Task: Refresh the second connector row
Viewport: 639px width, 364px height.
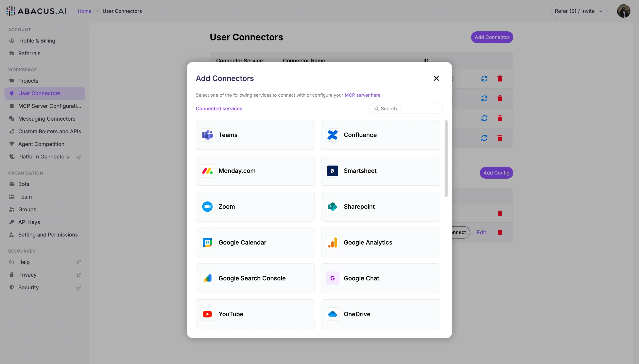Action: pyautogui.click(x=484, y=98)
